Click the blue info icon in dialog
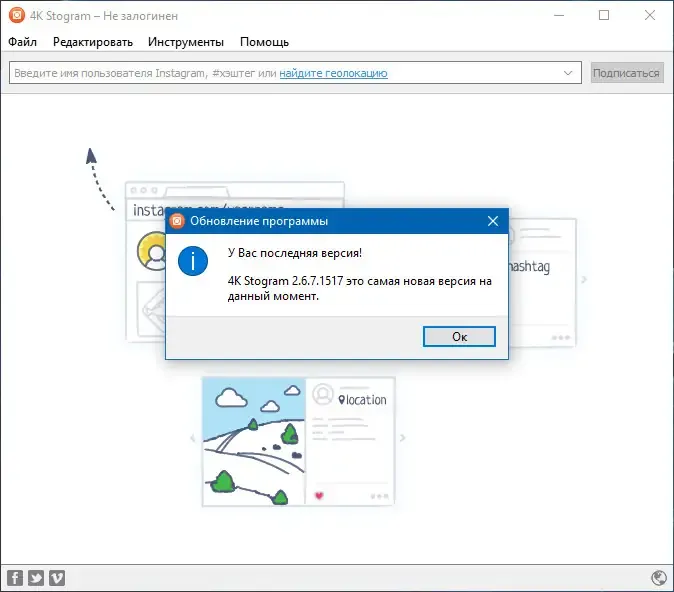This screenshot has width=674, height=592. tap(193, 261)
